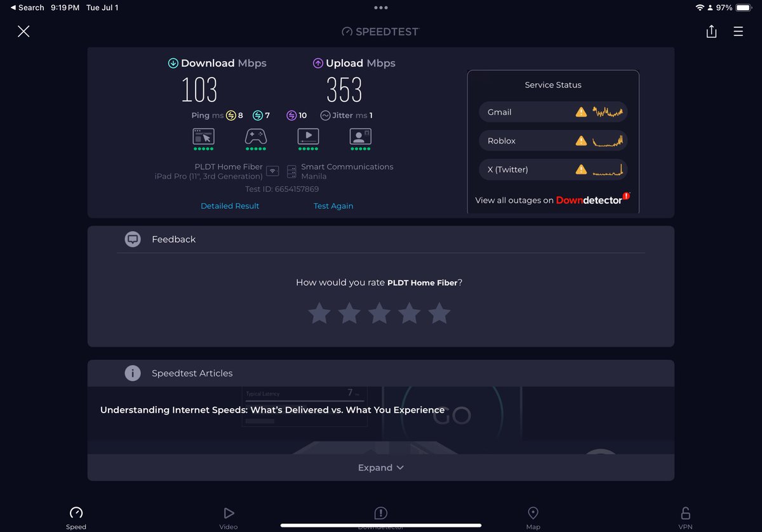Tap the Wi-Fi connection icon by PLDT
The height and width of the screenshot is (532, 762).
point(272,171)
